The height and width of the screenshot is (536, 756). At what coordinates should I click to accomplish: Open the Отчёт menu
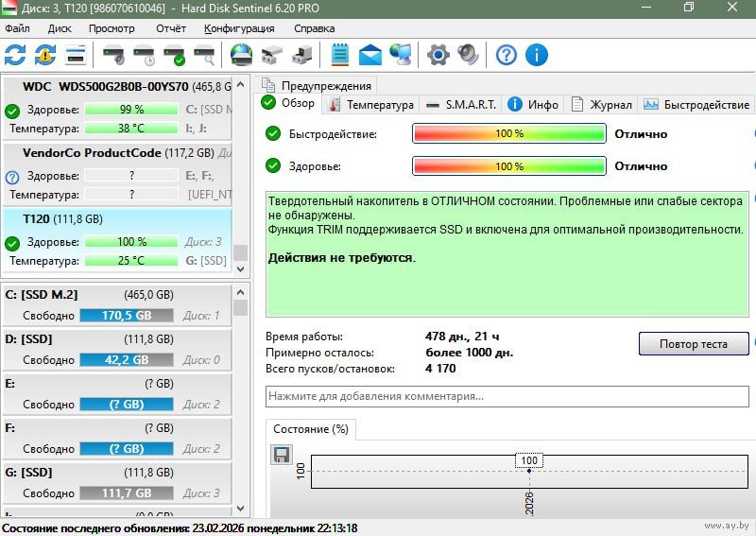pos(170,28)
